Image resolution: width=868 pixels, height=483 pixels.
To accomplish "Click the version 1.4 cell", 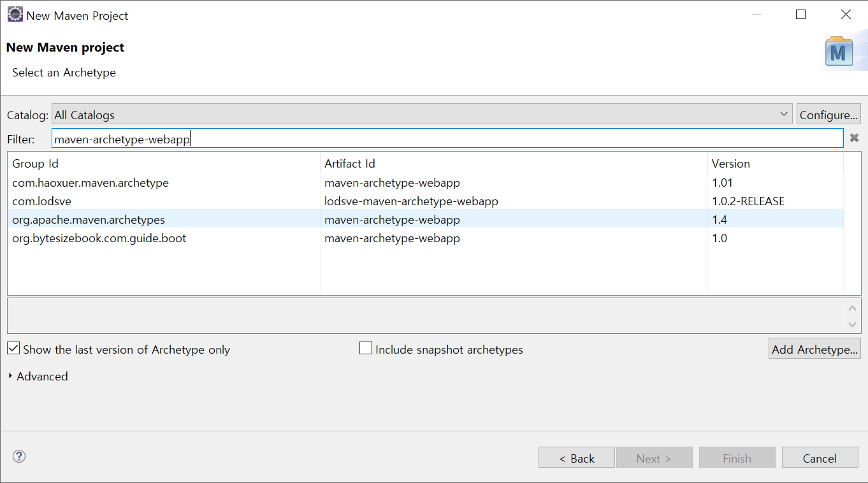I will (x=720, y=220).
